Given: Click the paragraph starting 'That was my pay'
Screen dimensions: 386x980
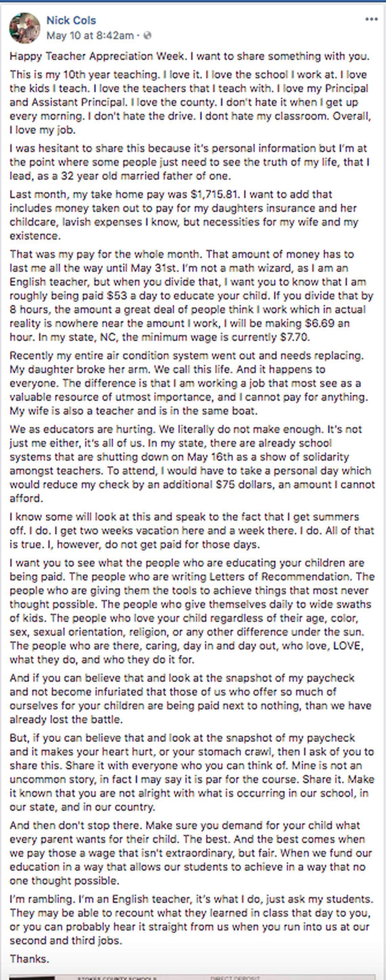Looking at the screenshot, I should tap(190, 296).
